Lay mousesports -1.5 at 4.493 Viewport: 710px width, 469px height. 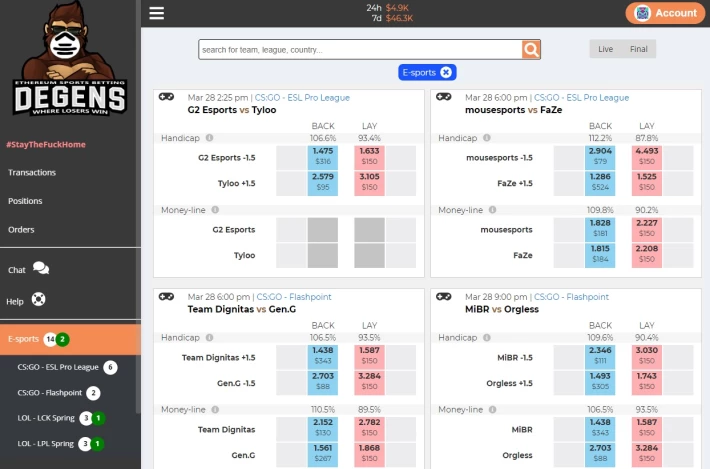[x=647, y=157]
